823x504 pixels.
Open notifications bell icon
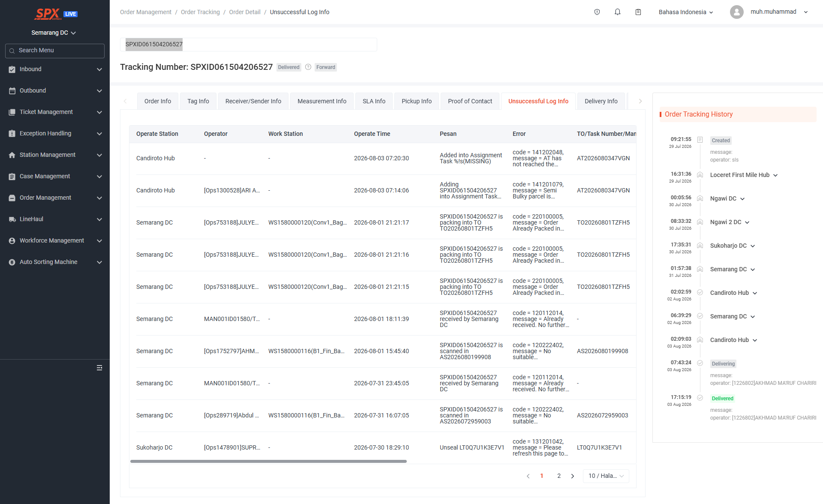pos(618,12)
